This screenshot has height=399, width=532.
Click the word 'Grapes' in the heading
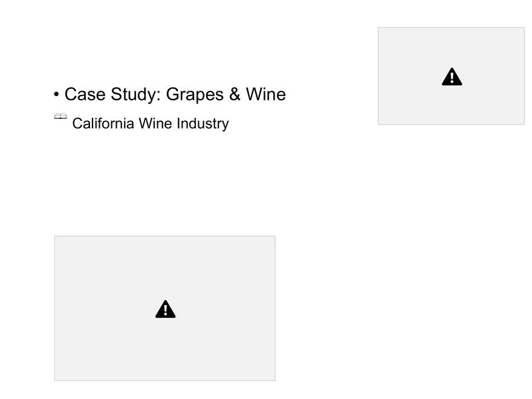(x=195, y=95)
